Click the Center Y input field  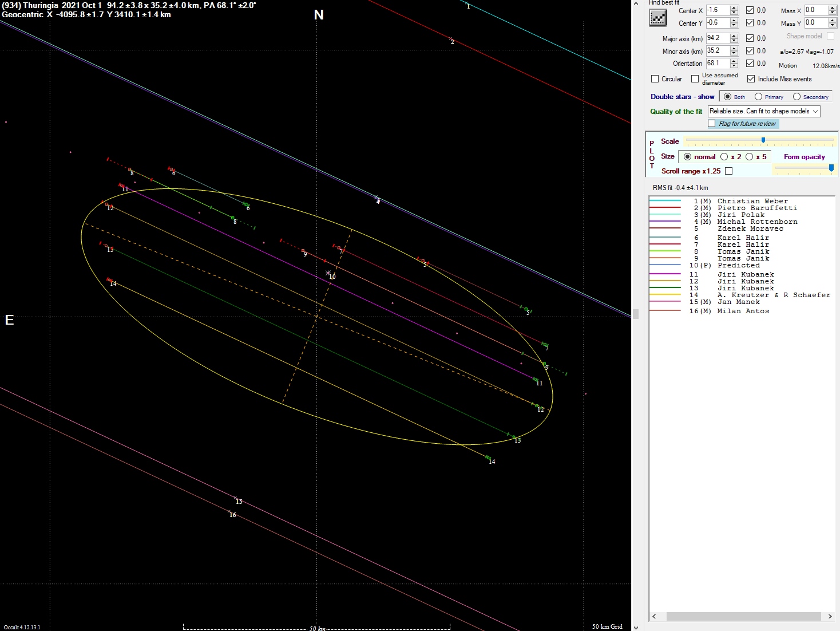tap(718, 23)
